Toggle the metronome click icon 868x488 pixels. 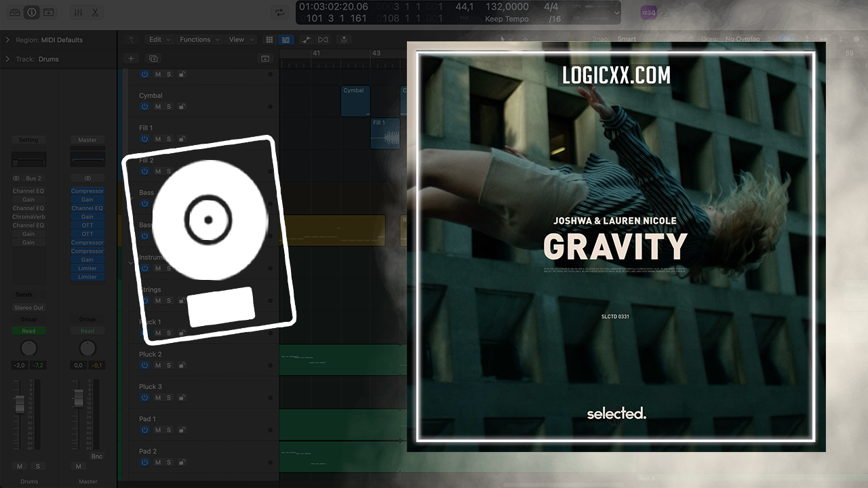666,12
